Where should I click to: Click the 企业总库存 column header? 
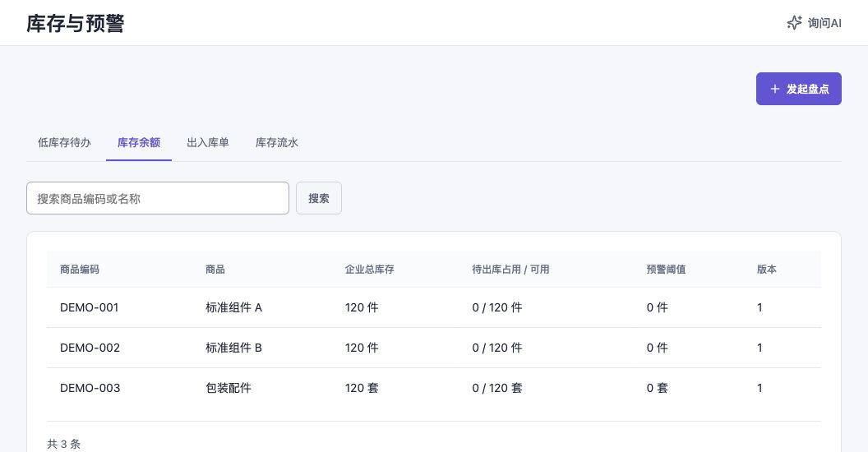pyautogui.click(x=370, y=270)
